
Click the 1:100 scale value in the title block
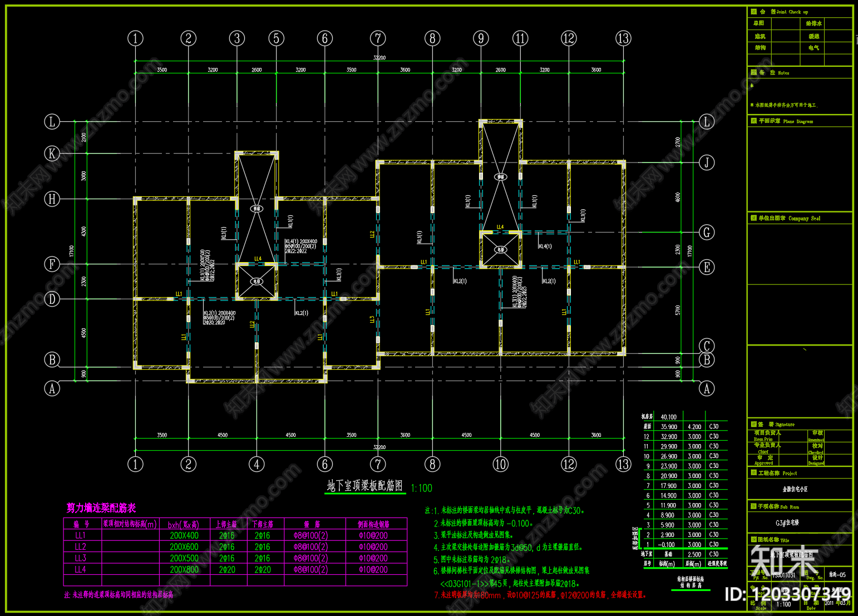[783, 604]
